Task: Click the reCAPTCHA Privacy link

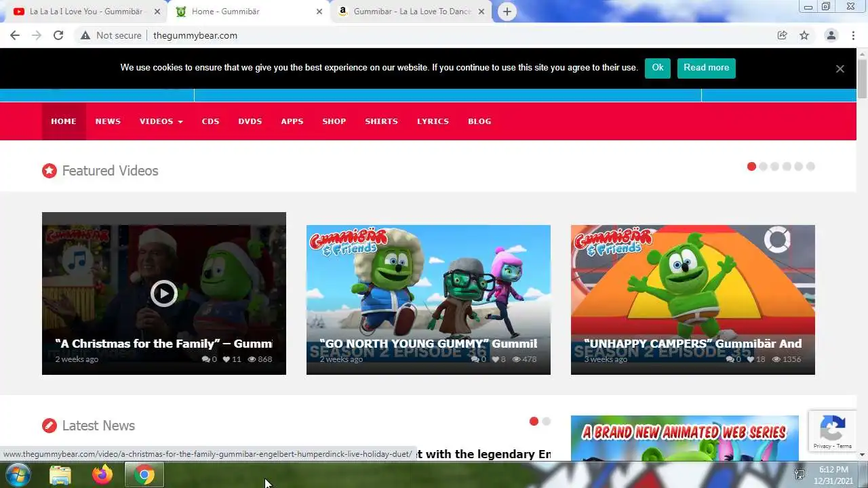Action: [823, 446]
